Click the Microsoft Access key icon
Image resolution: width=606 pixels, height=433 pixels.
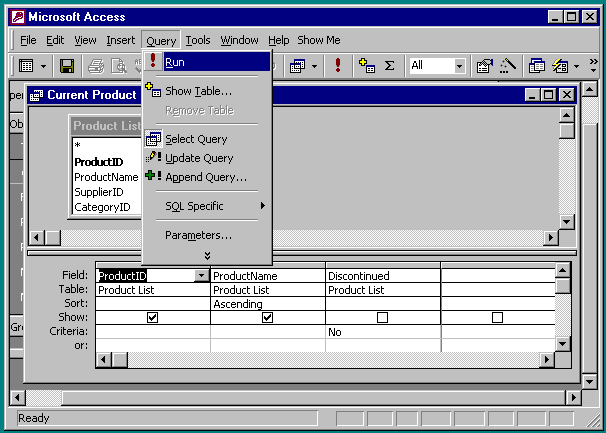(x=18, y=17)
